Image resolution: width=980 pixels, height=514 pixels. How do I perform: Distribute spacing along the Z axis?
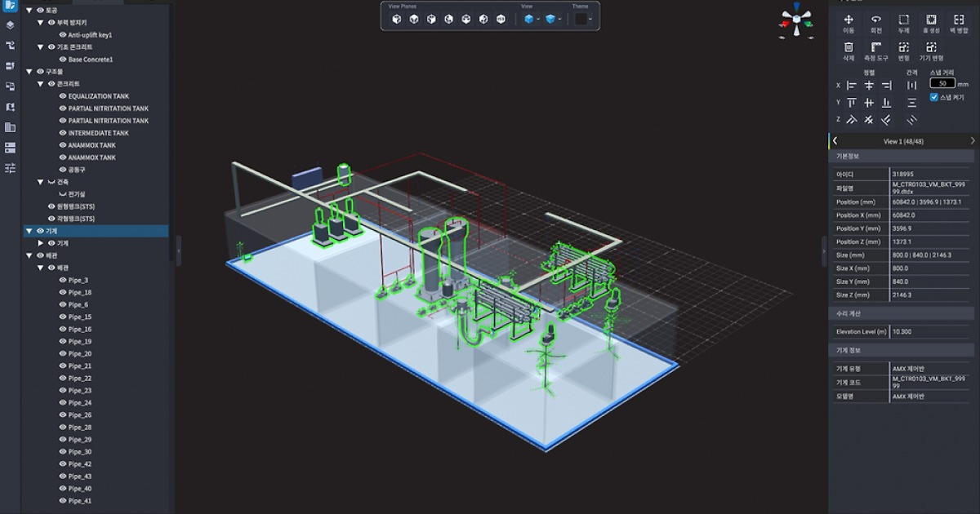[x=912, y=120]
